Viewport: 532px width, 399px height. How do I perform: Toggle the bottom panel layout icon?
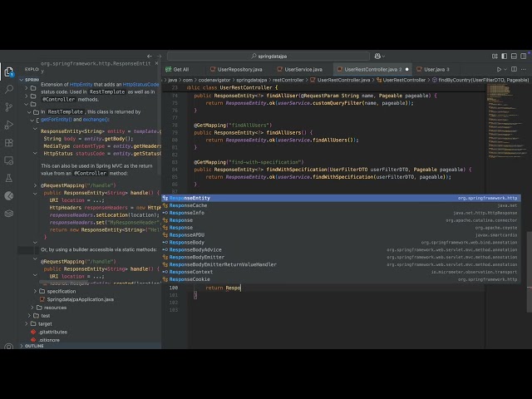[514, 56]
